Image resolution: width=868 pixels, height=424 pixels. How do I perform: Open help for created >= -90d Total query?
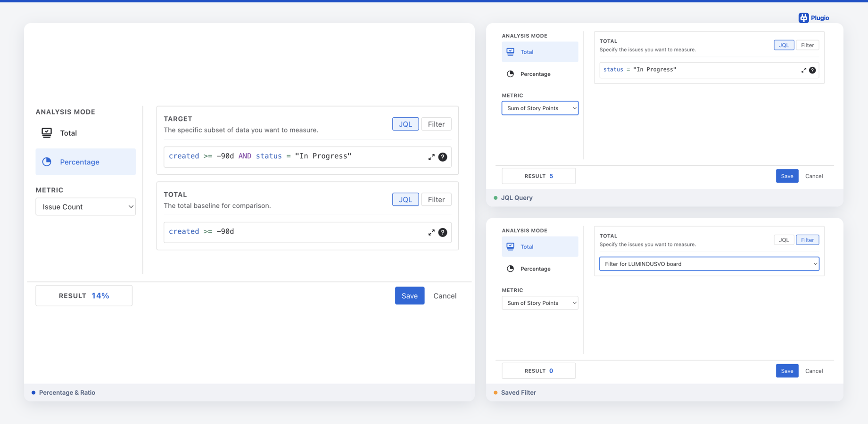[x=443, y=233]
